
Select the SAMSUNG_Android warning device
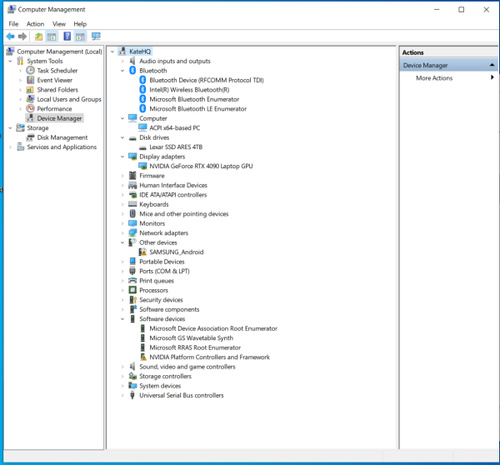click(x=176, y=252)
